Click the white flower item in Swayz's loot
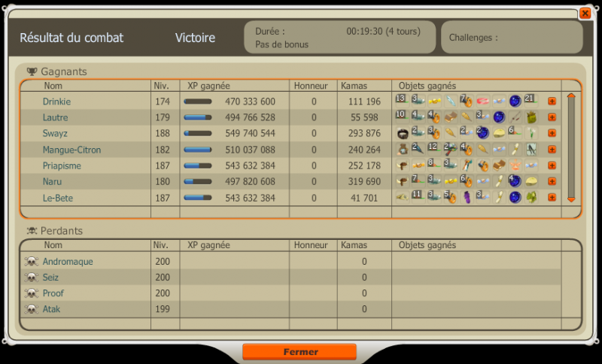602x364 pixels. (x=531, y=133)
